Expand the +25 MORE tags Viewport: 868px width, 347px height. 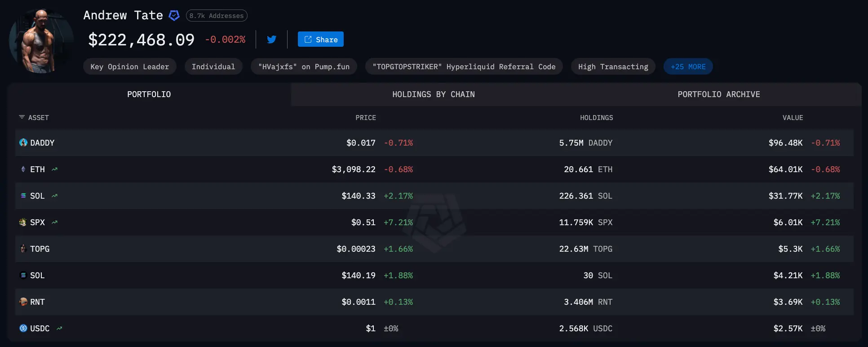coord(688,67)
